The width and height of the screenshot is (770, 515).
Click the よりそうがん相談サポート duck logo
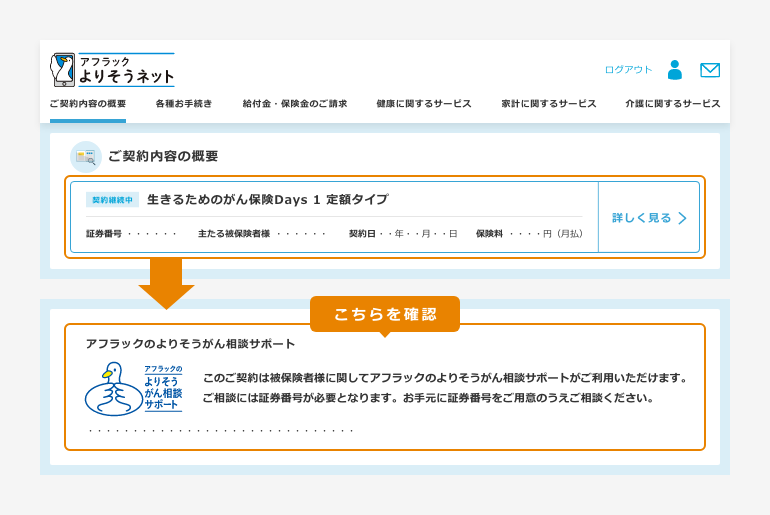coord(134,389)
